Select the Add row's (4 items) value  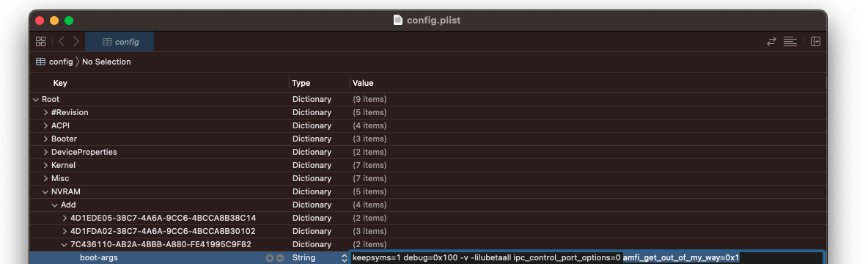tap(369, 205)
